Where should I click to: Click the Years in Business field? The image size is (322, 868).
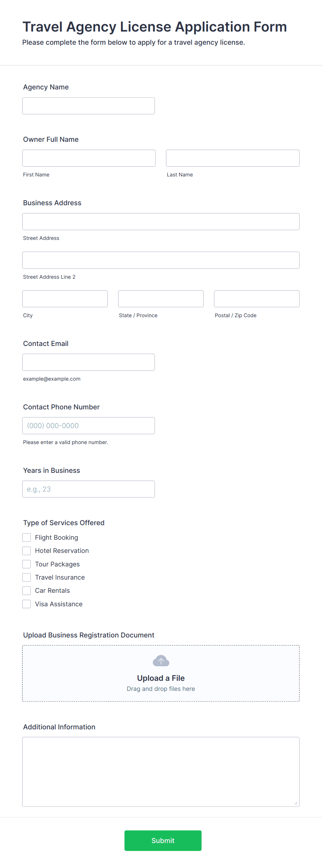click(89, 489)
